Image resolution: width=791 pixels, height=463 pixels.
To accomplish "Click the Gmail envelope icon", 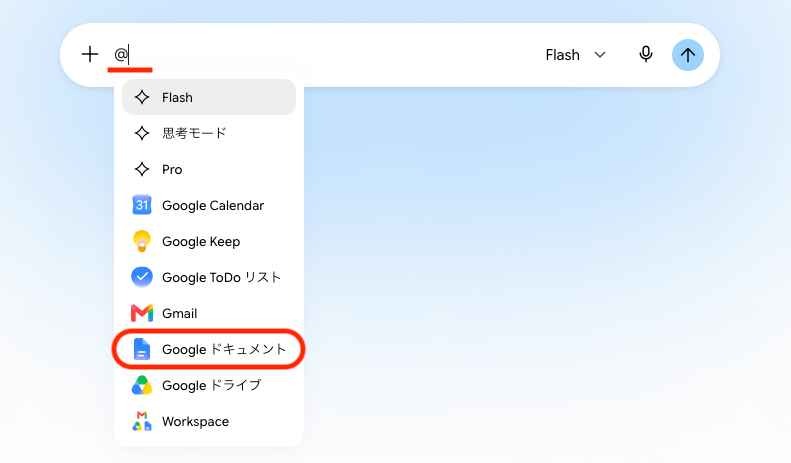I will coord(142,313).
